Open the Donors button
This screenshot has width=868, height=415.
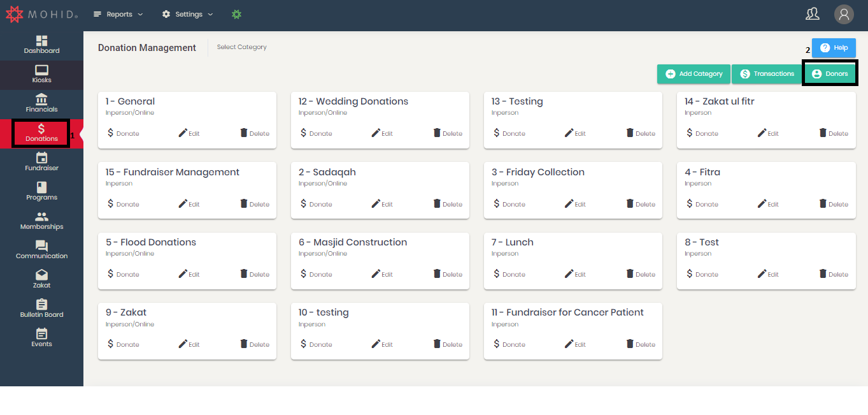click(830, 74)
